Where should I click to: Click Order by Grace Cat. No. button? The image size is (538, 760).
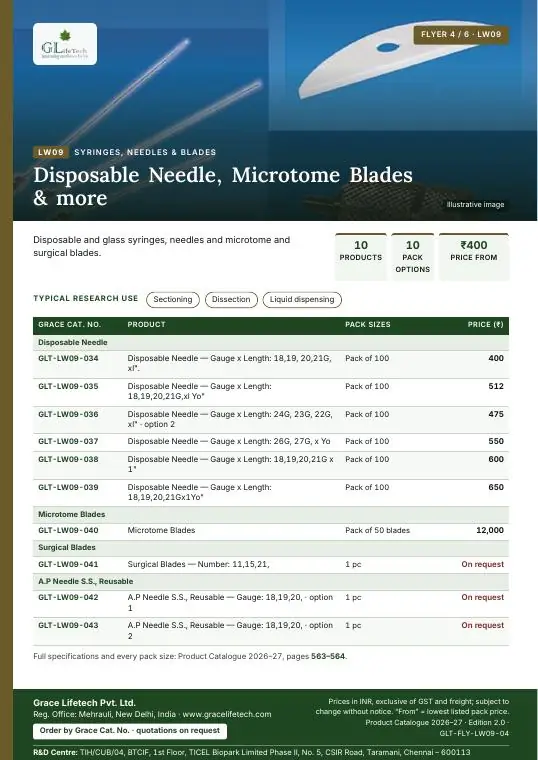pyautogui.click(x=130, y=730)
